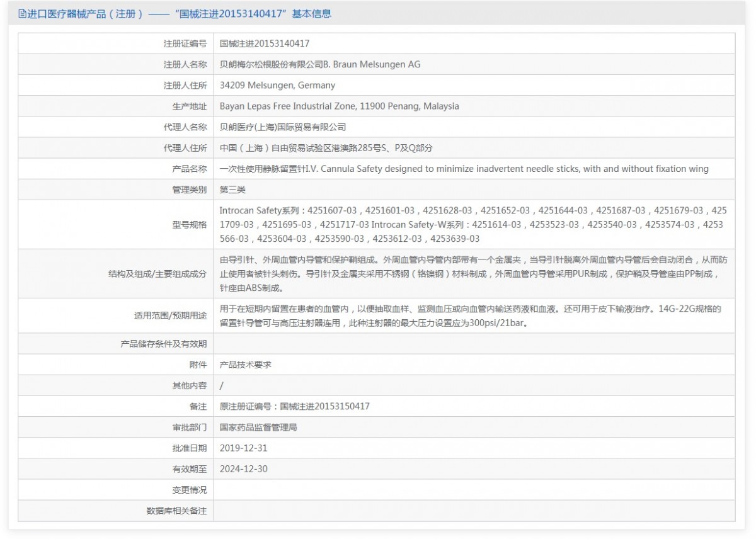Image resolution: width=756 pixels, height=539 pixels.
Task: Select the 注册人住所 row label
Action: click(x=185, y=86)
